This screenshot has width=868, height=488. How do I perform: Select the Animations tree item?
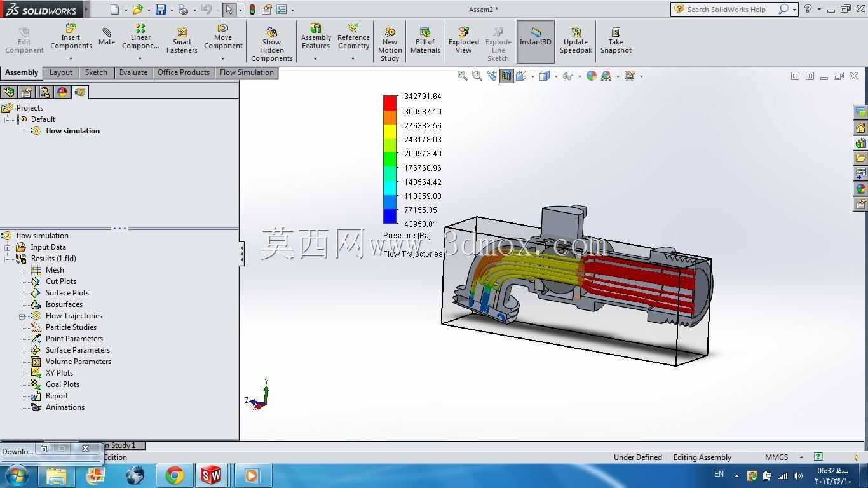coord(65,407)
